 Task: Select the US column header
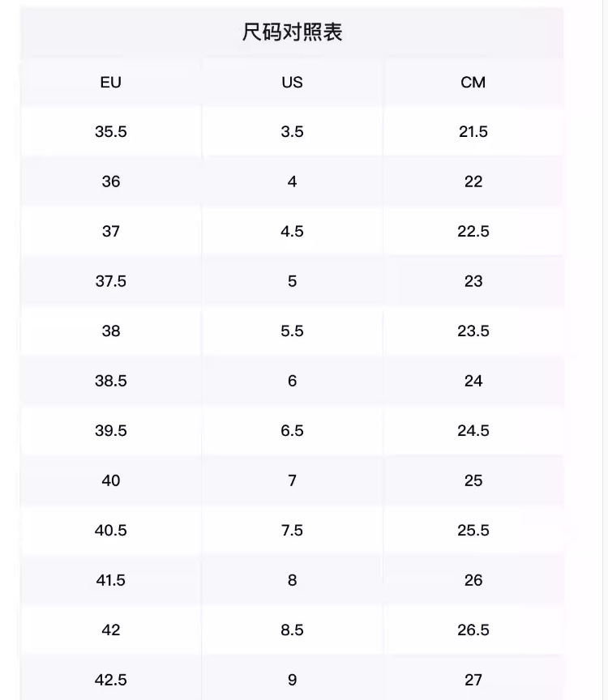tap(292, 82)
